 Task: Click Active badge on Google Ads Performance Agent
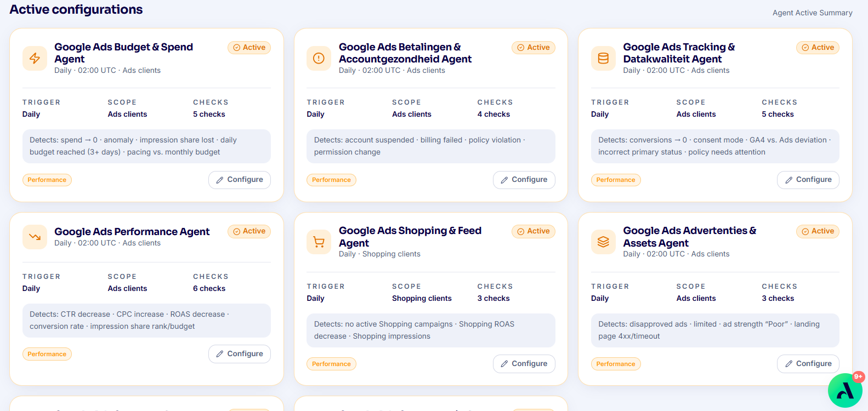pos(249,231)
